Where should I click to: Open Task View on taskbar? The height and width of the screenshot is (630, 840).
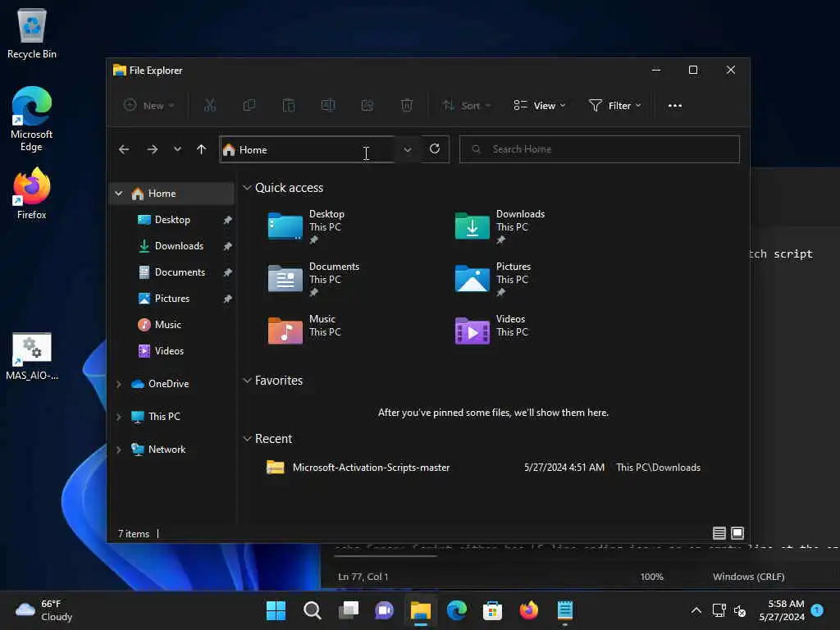point(349,610)
